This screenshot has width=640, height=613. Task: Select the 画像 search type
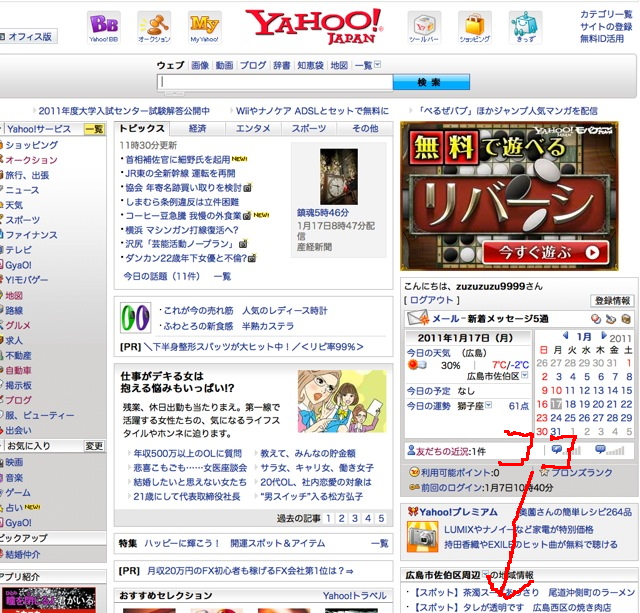click(x=200, y=65)
